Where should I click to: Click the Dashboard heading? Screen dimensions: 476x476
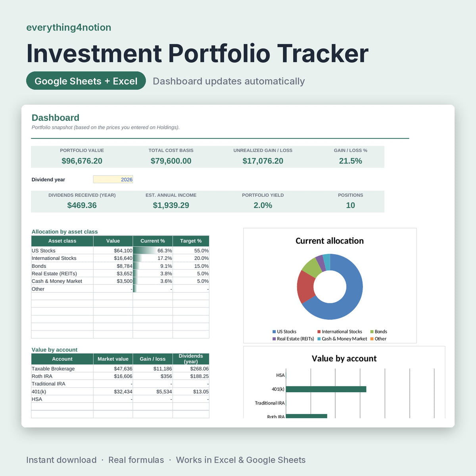56,118
